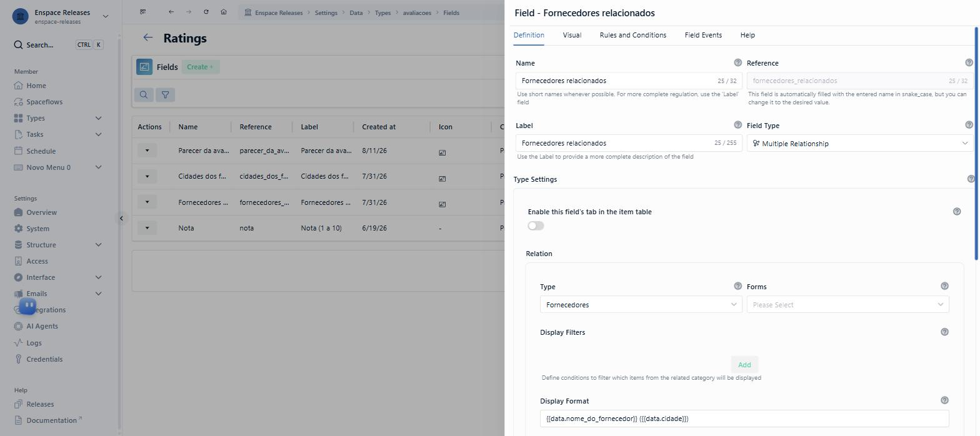Open actions menu for Parecer da ava... row
Viewport: 980px width, 436px height.
tap(147, 151)
